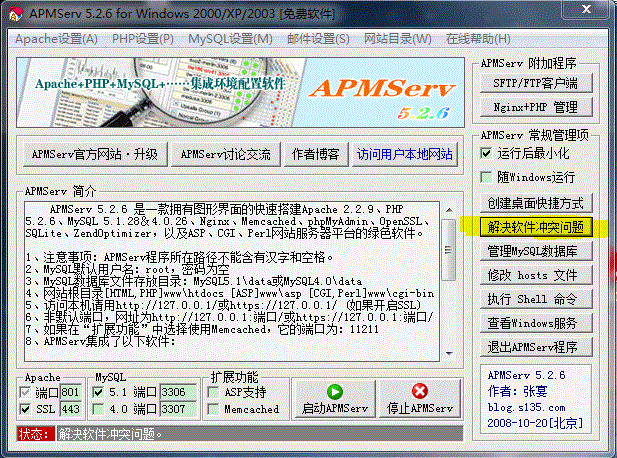Click 创建桌面快捷方式 button
The width and height of the screenshot is (617, 458).
pyautogui.click(x=536, y=203)
